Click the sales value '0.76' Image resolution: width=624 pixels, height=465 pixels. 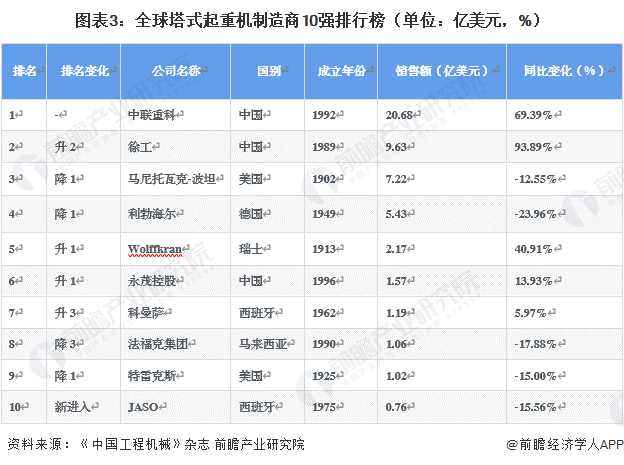click(396, 407)
